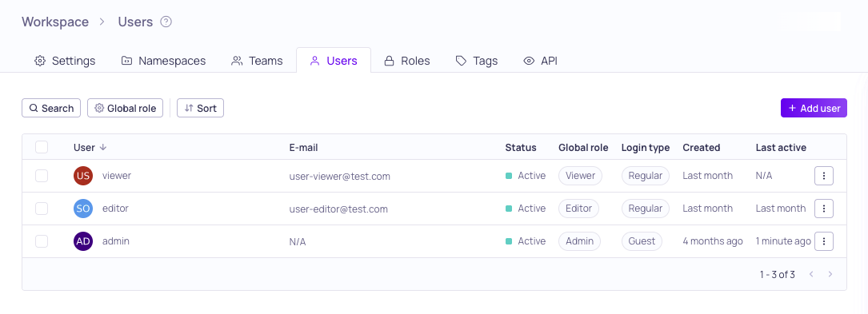Image resolution: width=868 pixels, height=314 pixels.
Task: Go to the previous page arrow
Action: pyautogui.click(x=811, y=274)
